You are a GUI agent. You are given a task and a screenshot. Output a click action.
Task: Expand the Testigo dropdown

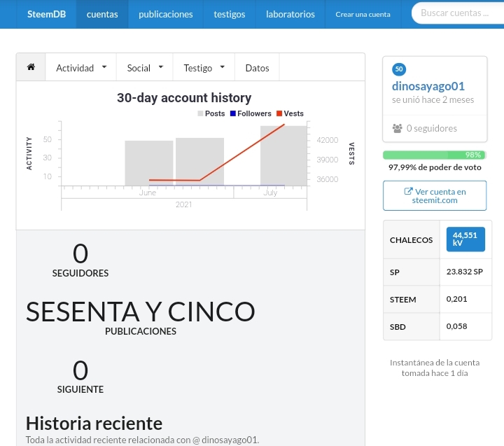coord(204,67)
